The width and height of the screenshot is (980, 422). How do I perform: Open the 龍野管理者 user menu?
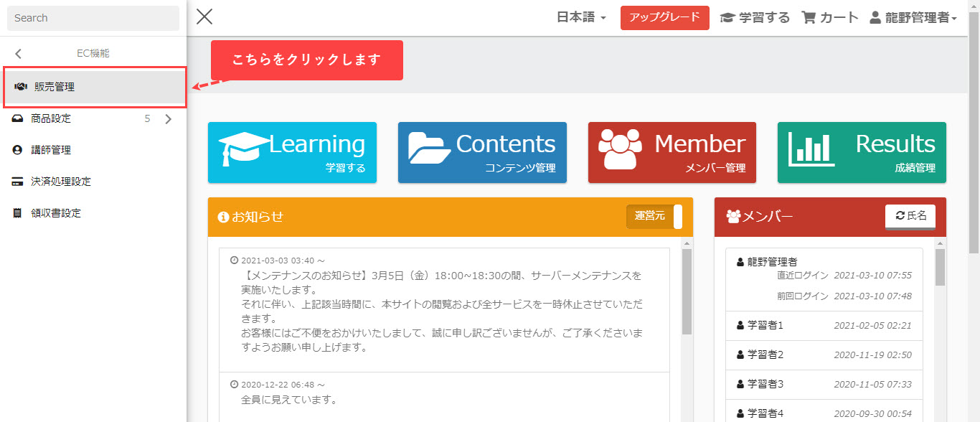click(x=913, y=18)
